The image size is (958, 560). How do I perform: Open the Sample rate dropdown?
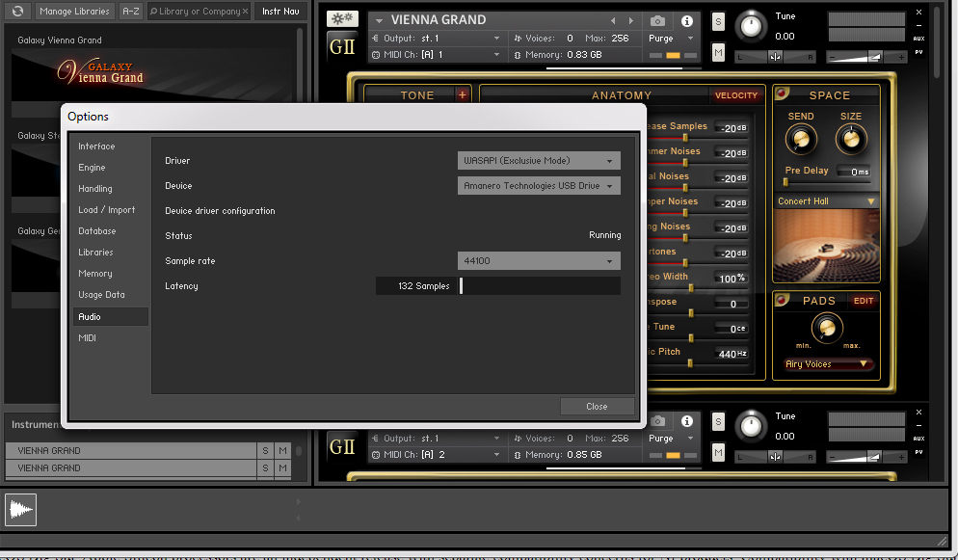pyautogui.click(x=539, y=261)
